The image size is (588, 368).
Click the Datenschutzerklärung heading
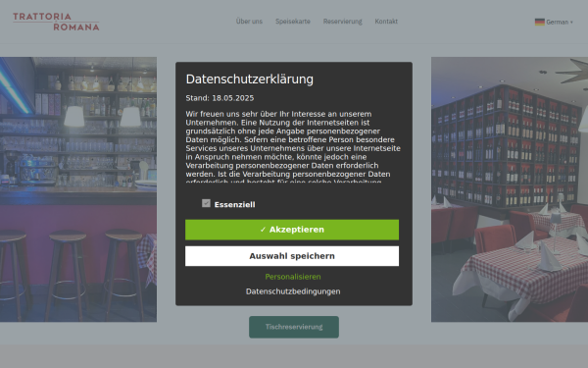(x=249, y=79)
